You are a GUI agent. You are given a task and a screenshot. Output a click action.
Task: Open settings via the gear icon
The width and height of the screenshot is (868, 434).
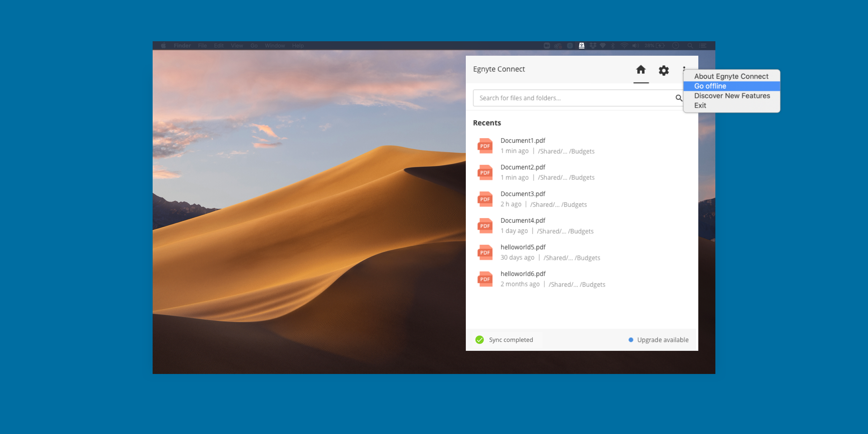[664, 70]
